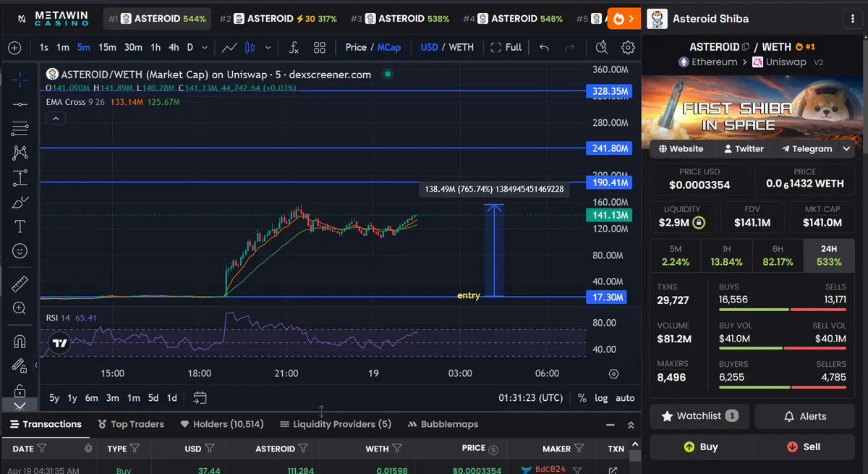Screen dimensions: 868x474
Task: Collapse the drawing toolbar side arrow
Action: 35,366
